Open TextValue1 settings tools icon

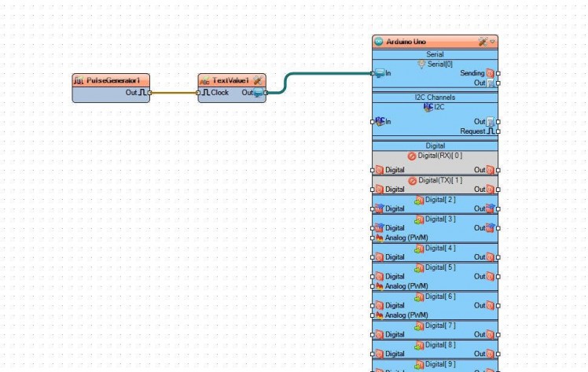pos(258,80)
